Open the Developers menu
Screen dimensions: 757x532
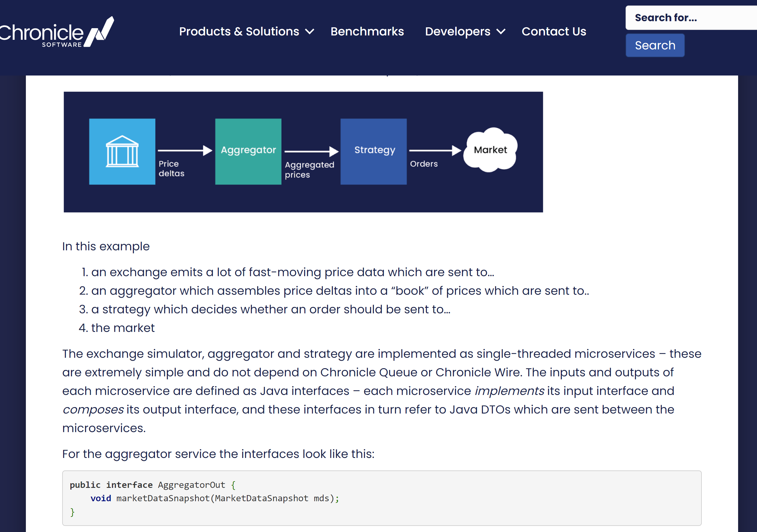click(x=457, y=32)
